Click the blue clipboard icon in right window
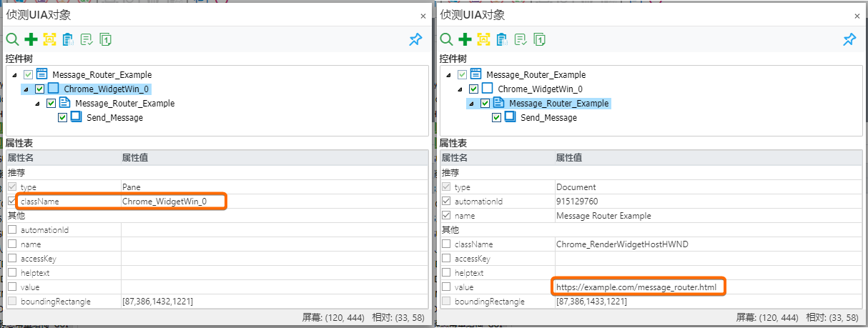This screenshot has height=328, width=868. (502, 40)
